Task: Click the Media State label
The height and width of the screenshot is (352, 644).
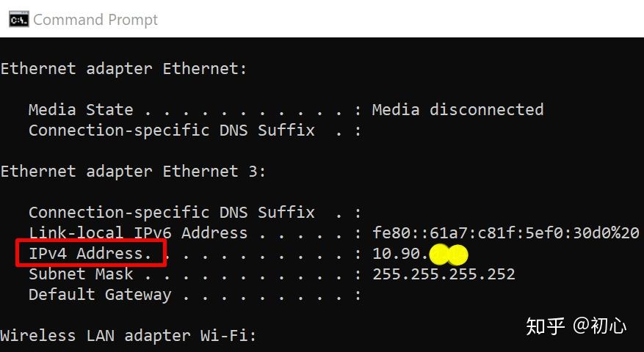Action: 81,109
